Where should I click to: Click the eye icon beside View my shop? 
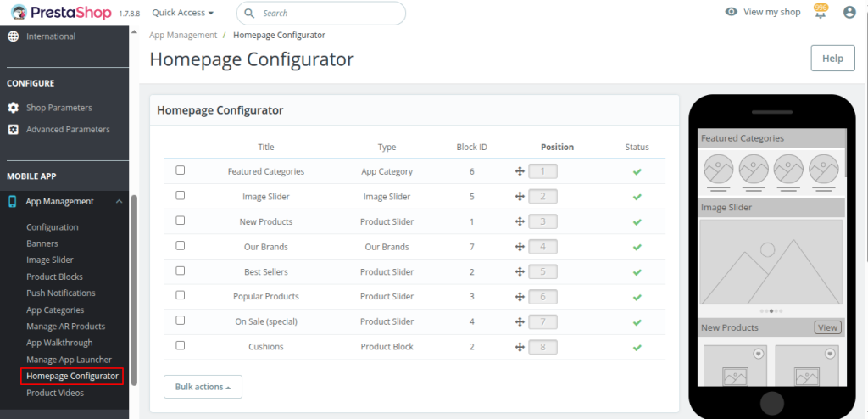(732, 12)
